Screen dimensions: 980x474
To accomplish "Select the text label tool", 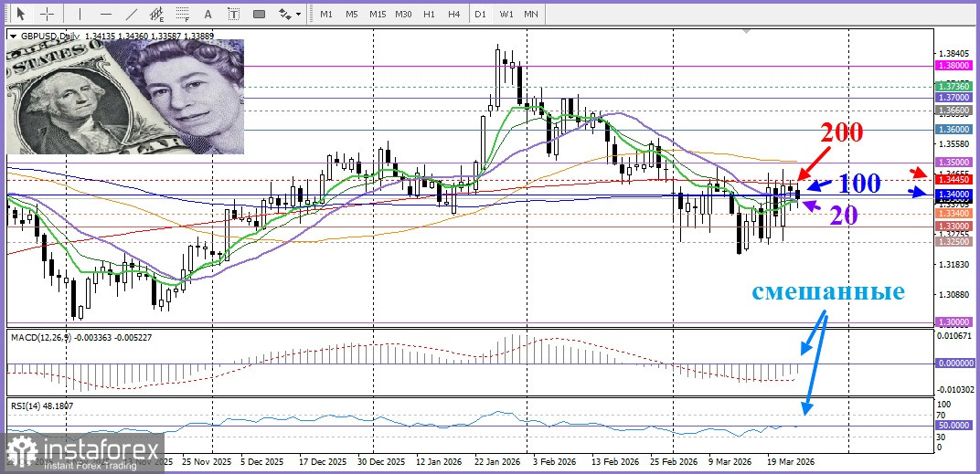I will point(233,14).
